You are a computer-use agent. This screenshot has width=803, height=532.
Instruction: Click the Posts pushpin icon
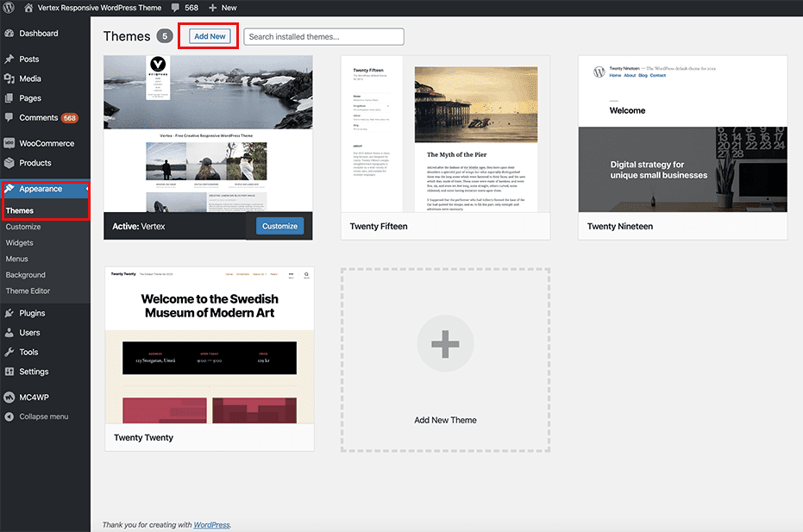pos(9,59)
